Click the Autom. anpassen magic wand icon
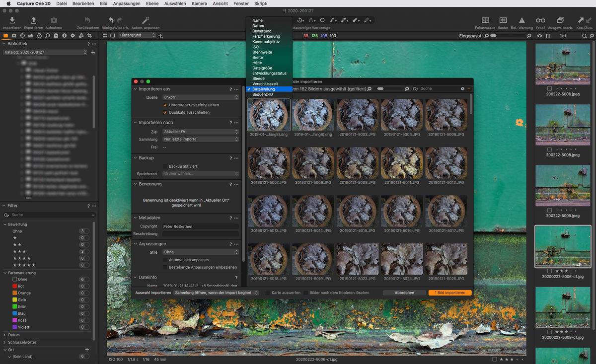 146,20
